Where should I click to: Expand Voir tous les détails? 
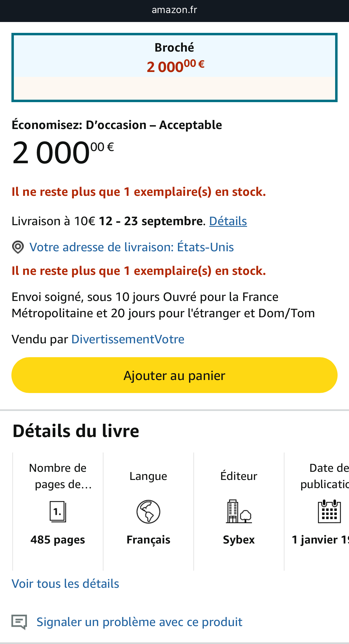66,584
